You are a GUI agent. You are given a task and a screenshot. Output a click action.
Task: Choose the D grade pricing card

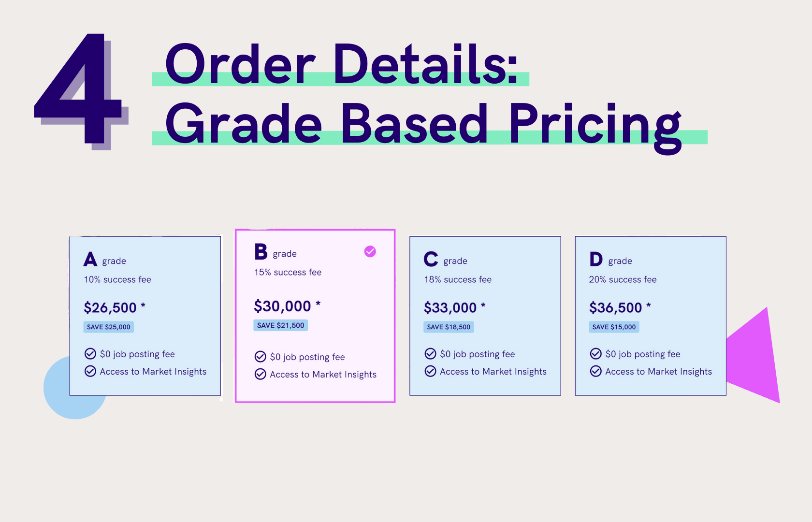click(651, 316)
